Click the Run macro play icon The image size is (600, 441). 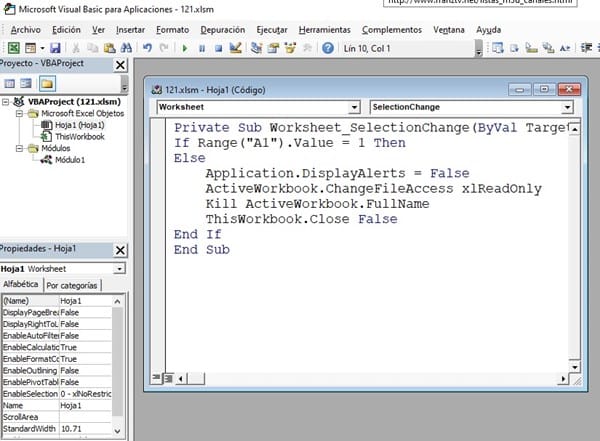click(185, 48)
